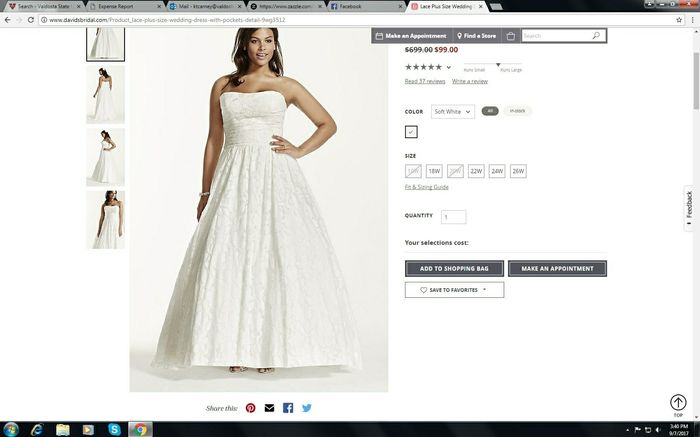Screen dimensions: 700x437
Task: Select the crossed-out 16W size
Action: click(x=413, y=171)
